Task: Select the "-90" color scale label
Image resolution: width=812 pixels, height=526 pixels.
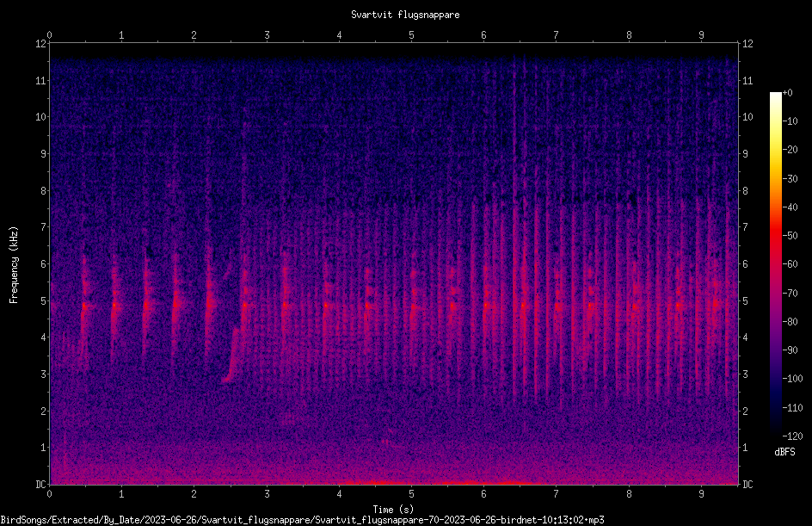Action: click(790, 350)
